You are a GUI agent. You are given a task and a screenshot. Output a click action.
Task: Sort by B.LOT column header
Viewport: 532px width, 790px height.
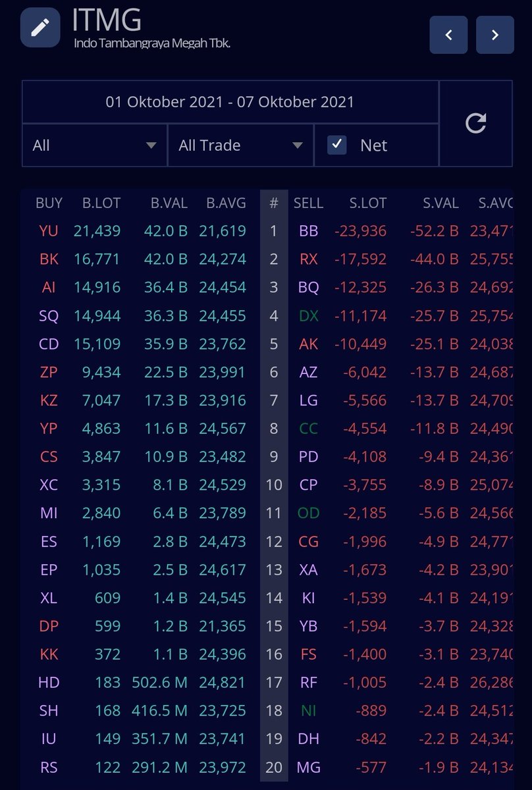101,203
